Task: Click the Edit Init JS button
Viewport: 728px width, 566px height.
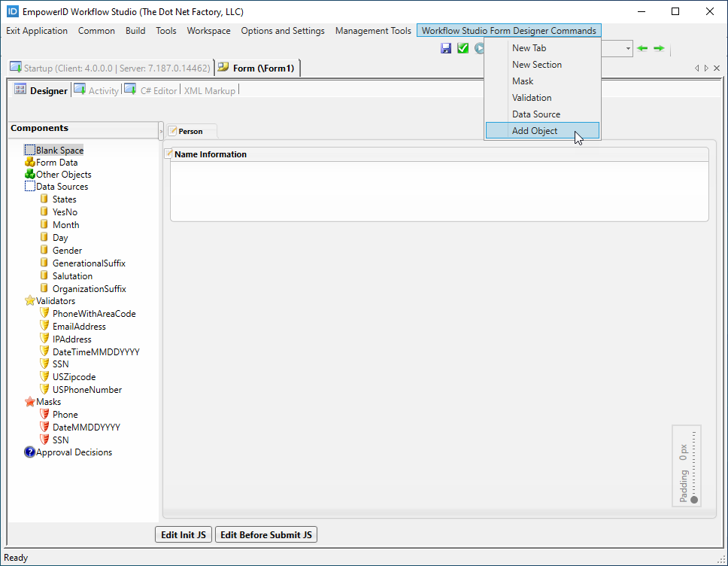Action: tap(183, 534)
